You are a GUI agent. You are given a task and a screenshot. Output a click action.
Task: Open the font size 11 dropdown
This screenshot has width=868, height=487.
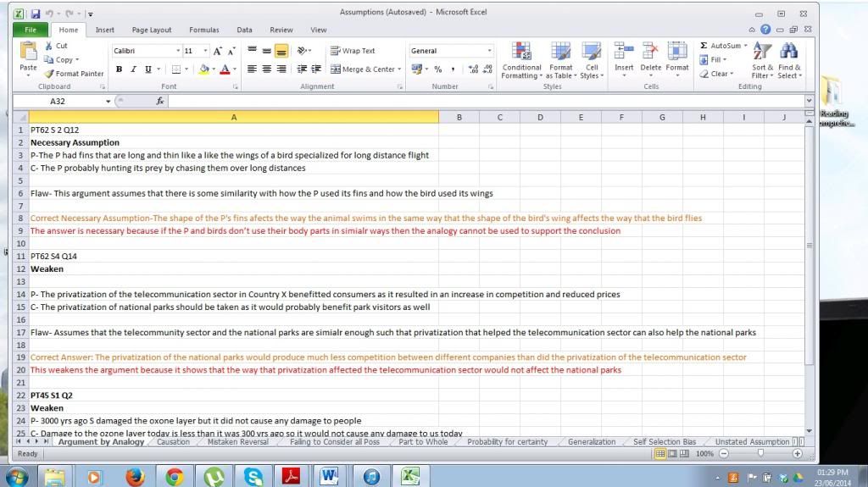coord(205,51)
